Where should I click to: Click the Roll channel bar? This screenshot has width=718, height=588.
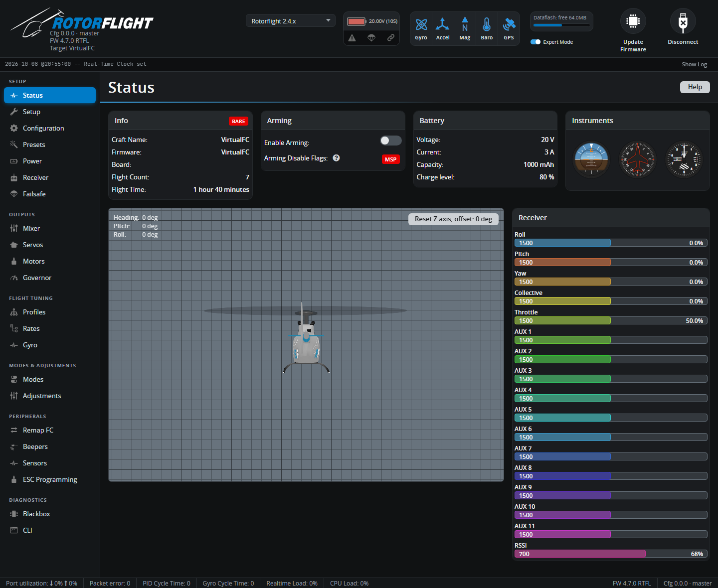[x=611, y=243]
